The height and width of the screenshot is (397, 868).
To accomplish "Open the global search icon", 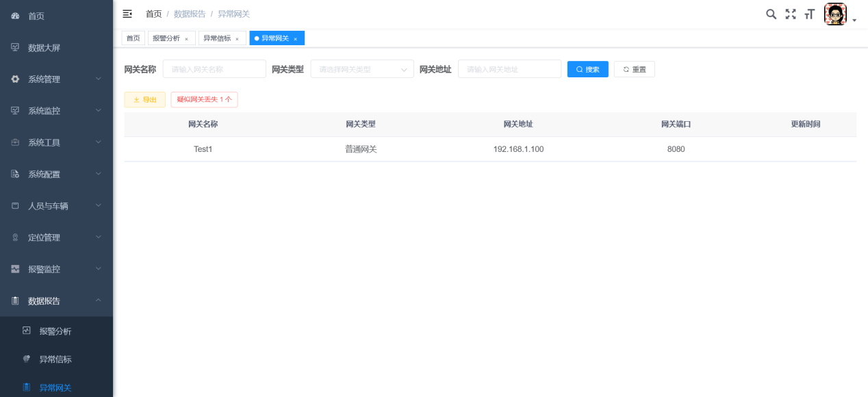I will [x=771, y=14].
